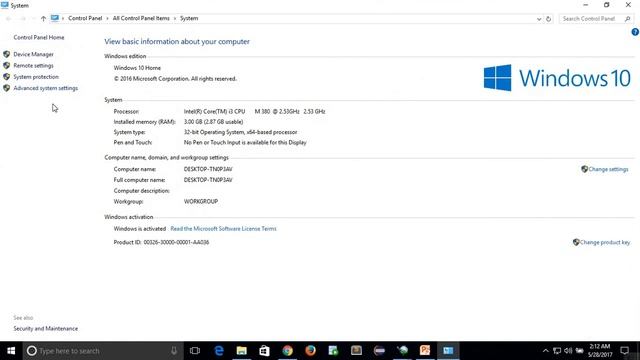Expand the address bar history dropdown

[539, 19]
